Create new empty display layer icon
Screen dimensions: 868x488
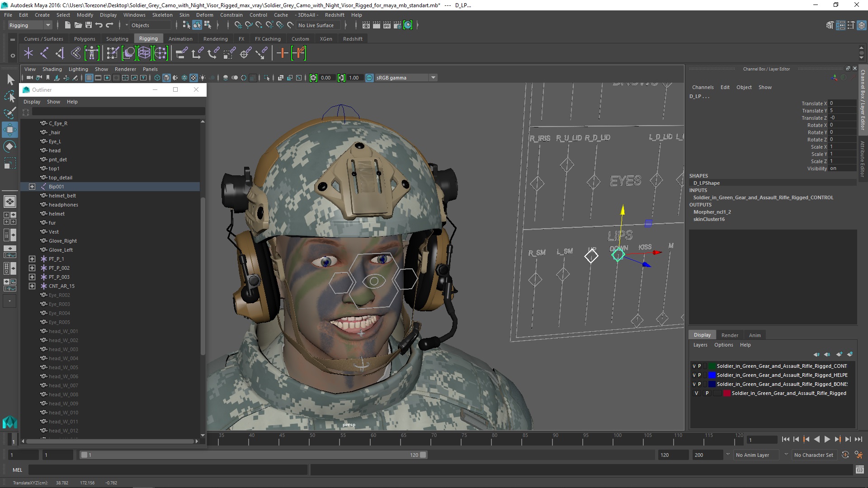pos(839,354)
